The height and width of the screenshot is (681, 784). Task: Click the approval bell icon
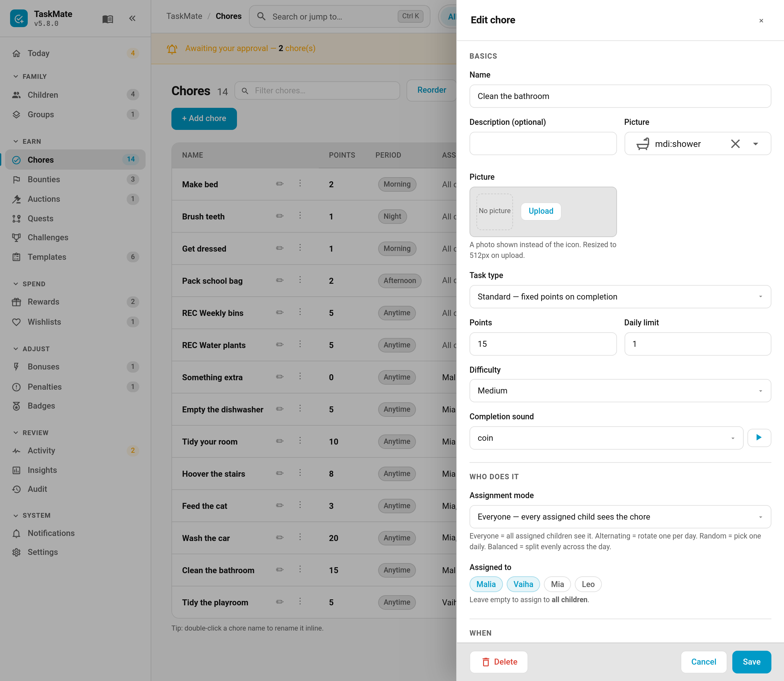pyautogui.click(x=172, y=49)
